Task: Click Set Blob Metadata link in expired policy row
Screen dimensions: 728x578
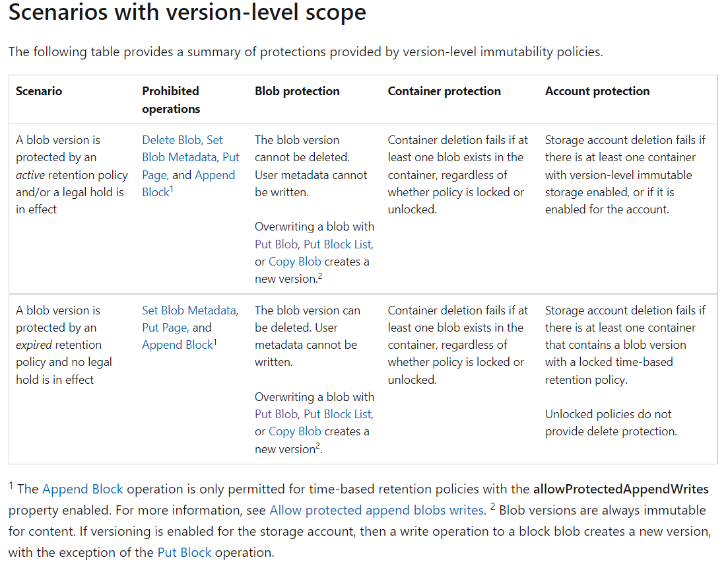Action: [x=189, y=310]
